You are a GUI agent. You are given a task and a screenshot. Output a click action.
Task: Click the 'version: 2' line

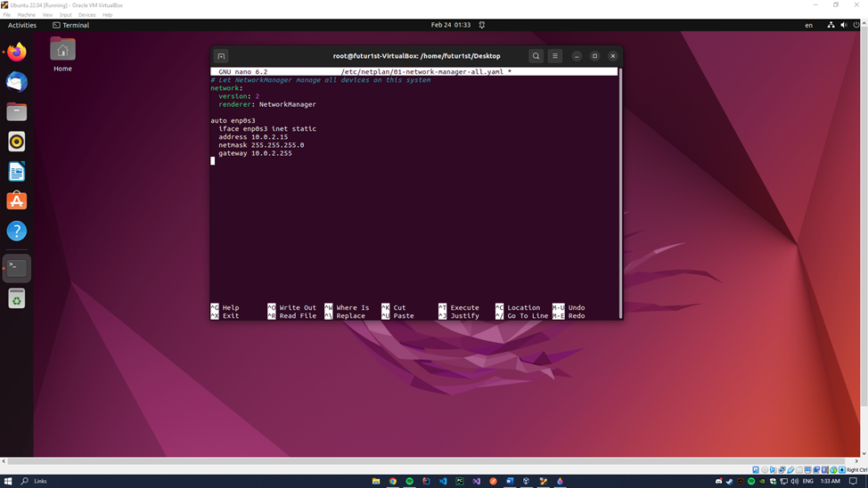coord(239,96)
